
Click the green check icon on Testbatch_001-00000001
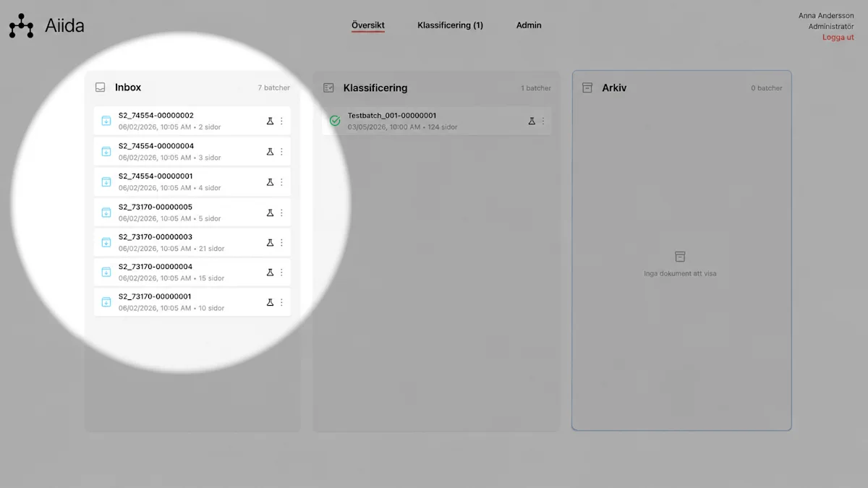coord(335,121)
